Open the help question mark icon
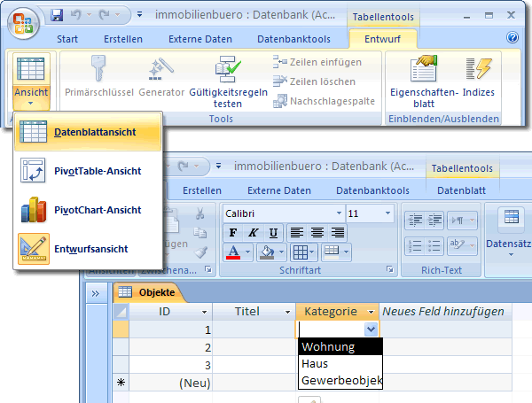 pos(512,37)
